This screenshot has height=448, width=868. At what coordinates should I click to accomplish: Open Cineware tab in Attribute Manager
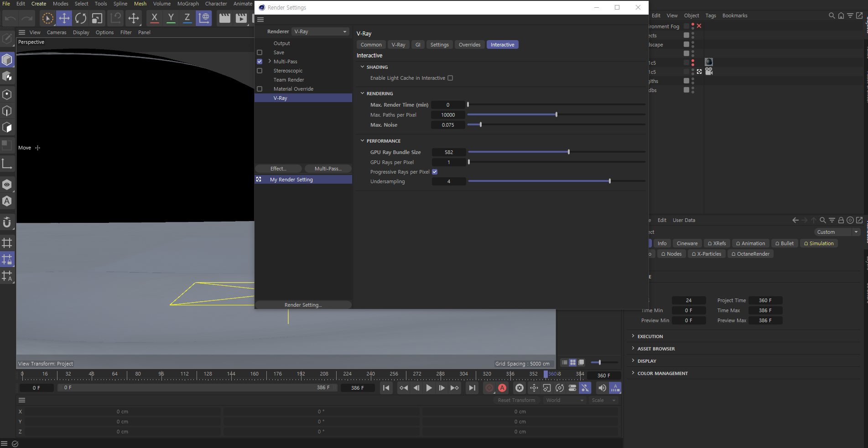(687, 243)
